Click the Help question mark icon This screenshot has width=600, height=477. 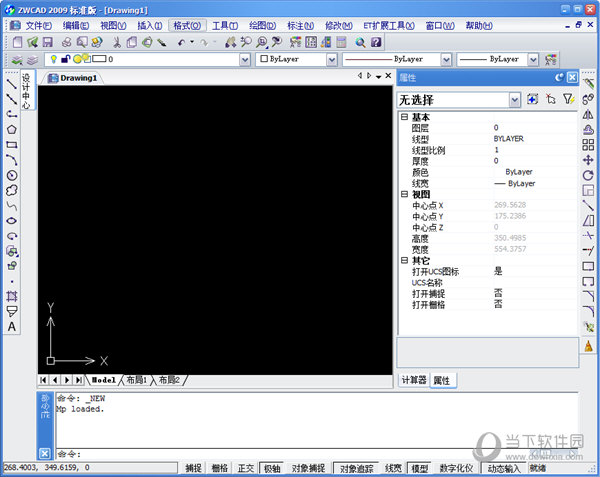click(x=376, y=42)
